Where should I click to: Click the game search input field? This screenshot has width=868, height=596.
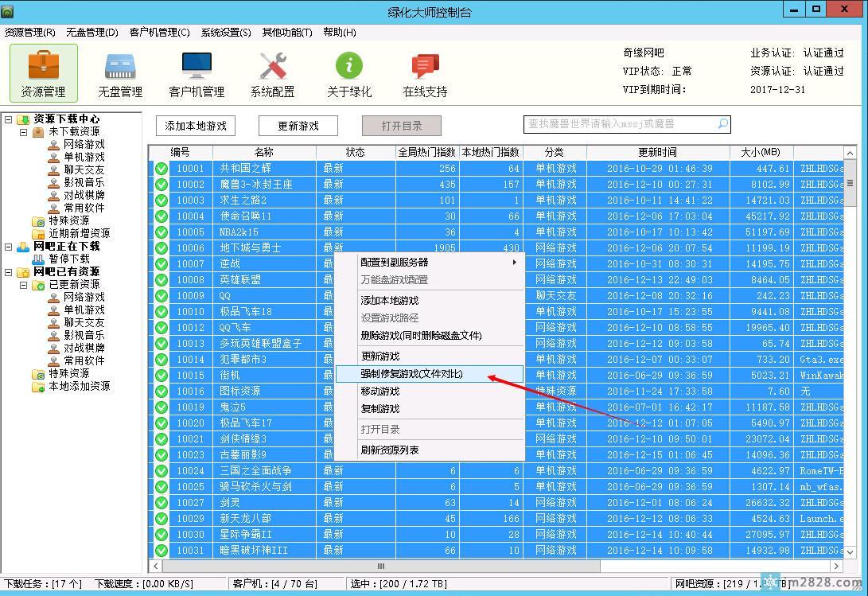pos(621,124)
